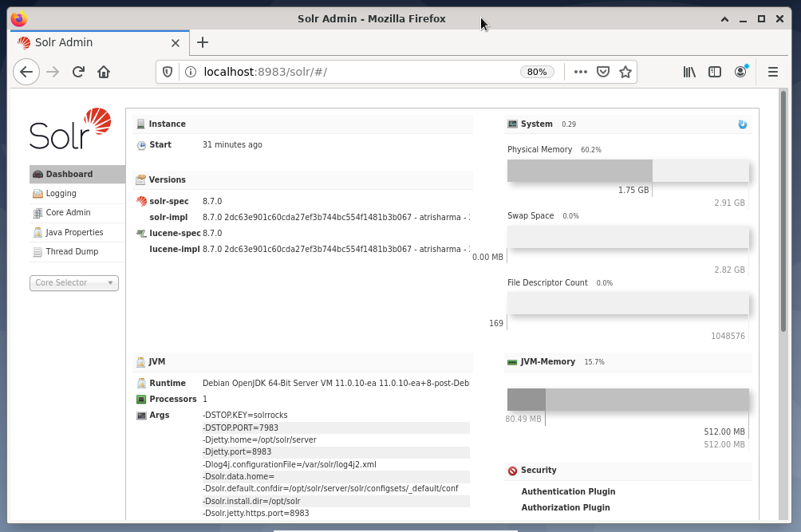
Task: Open the Core Selector dropdown
Action: pyautogui.click(x=74, y=283)
